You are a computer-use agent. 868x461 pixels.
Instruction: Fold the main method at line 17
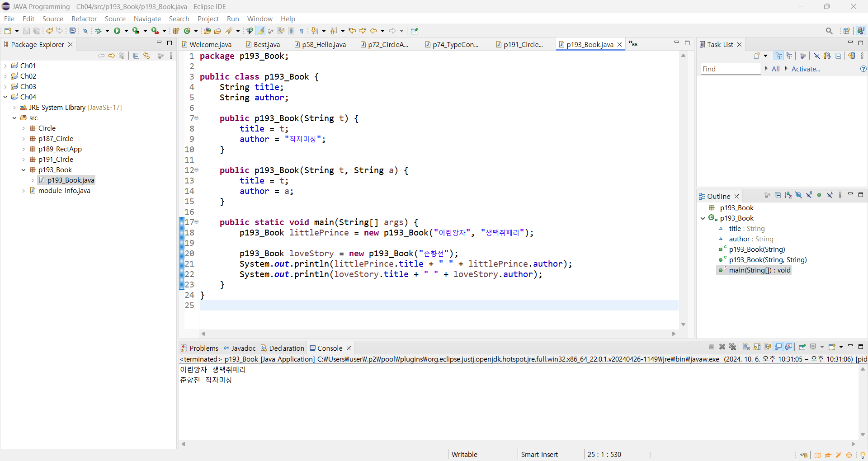[197, 222]
